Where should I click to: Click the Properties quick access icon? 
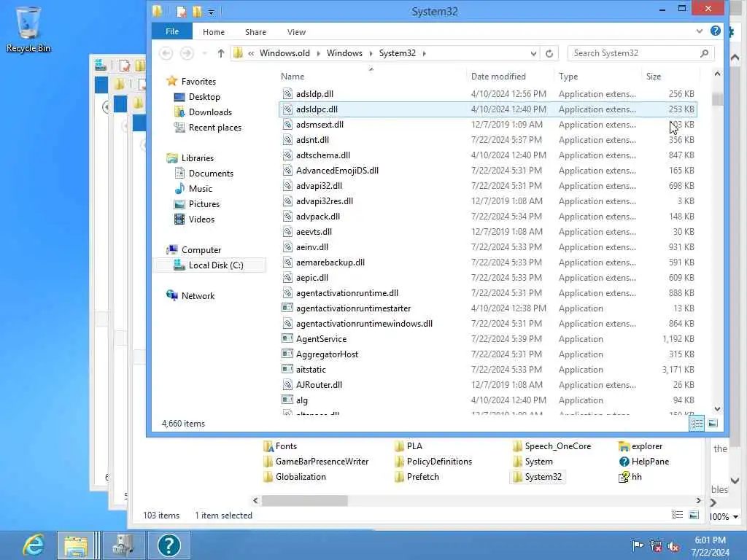click(x=181, y=12)
